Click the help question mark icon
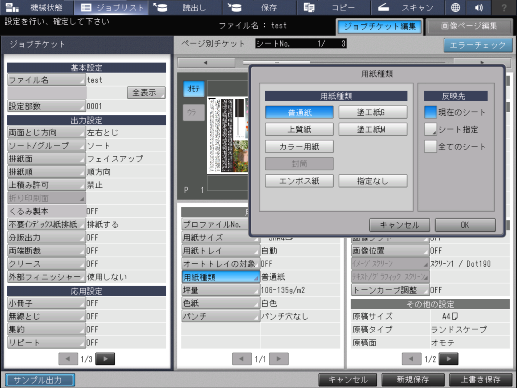The height and width of the screenshot is (388, 517). click(x=504, y=7)
